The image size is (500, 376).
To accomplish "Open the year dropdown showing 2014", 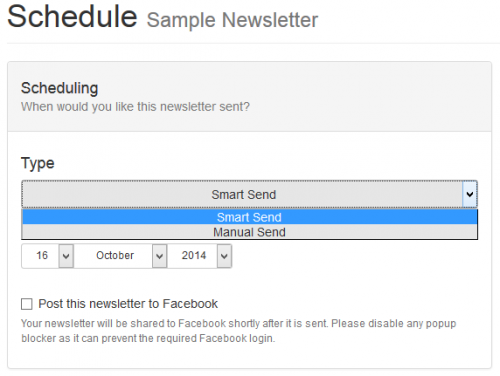I will point(200,256).
